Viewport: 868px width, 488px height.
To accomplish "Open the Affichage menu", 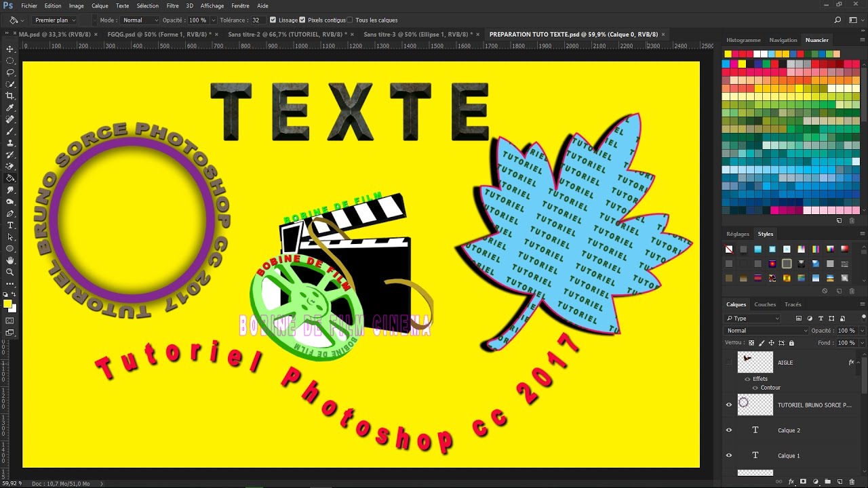I will click(x=212, y=5).
